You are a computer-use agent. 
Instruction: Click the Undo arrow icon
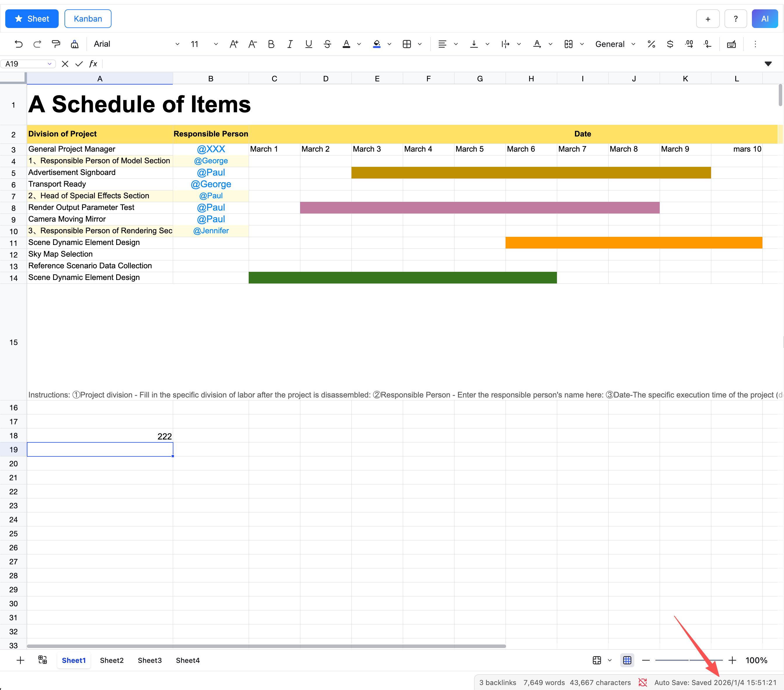pyautogui.click(x=18, y=44)
